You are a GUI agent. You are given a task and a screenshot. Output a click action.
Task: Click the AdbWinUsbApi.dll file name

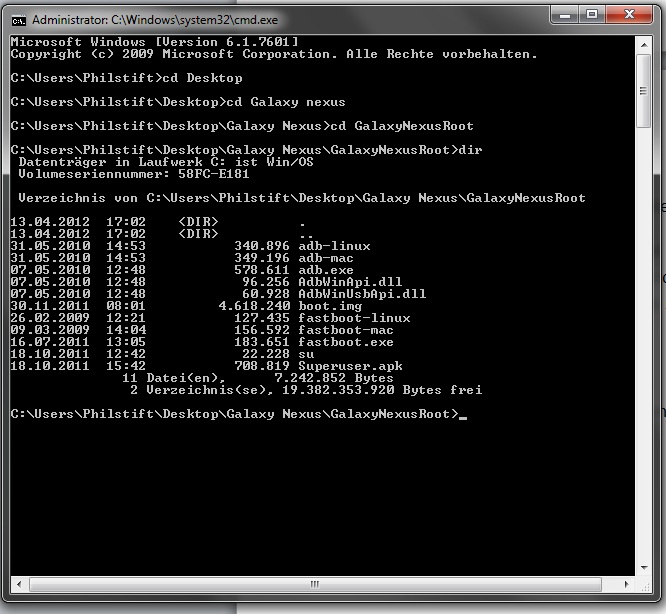[x=361, y=294]
